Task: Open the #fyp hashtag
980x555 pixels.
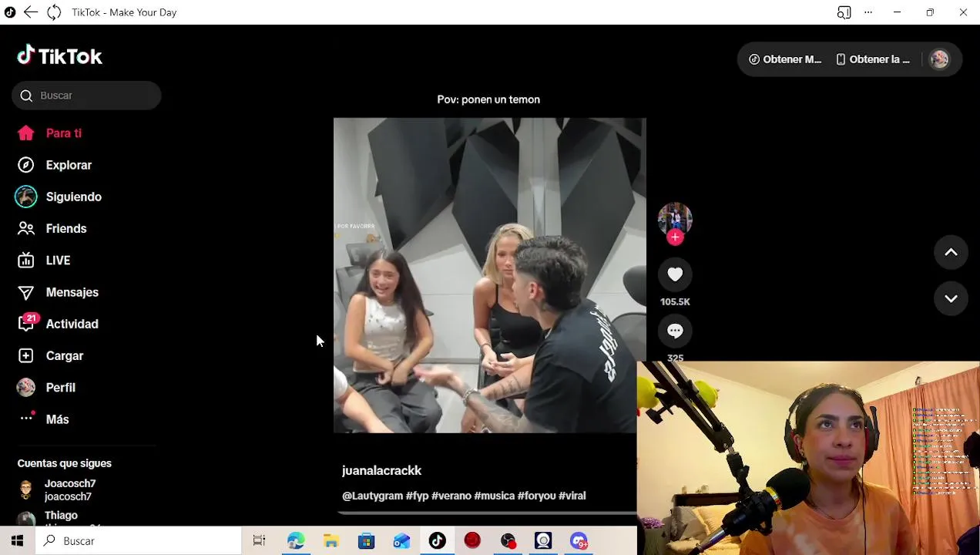Action: pos(417,496)
